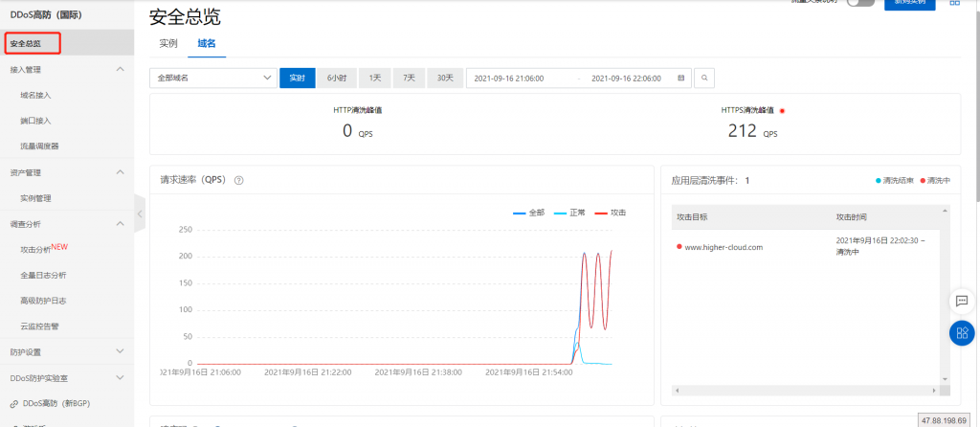Image resolution: width=980 pixels, height=427 pixels.
Task: Click the help icon next to 请求速率（QPS）
Action: point(238,179)
